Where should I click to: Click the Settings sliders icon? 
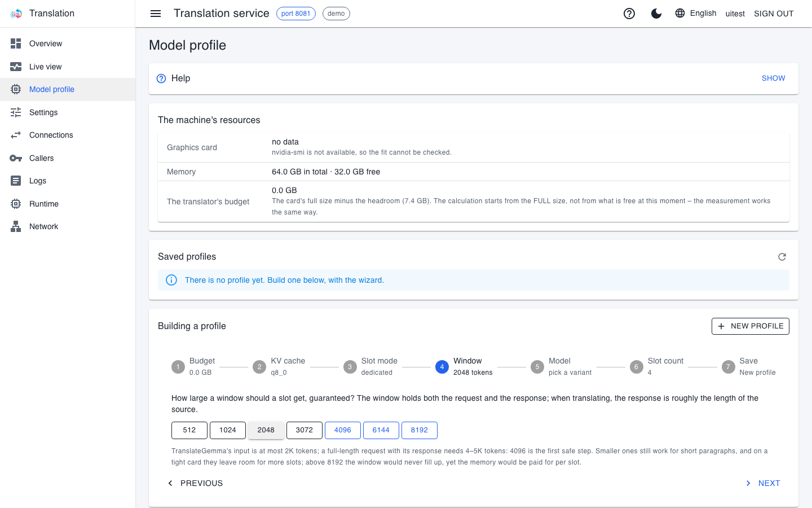[x=16, y=112]
